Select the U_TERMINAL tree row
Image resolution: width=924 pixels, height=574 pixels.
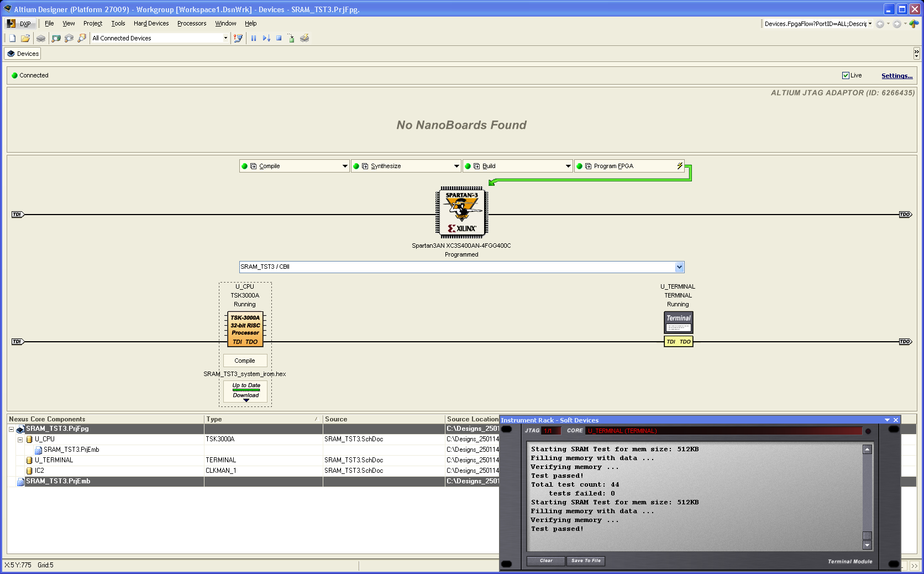coord(54,460)
